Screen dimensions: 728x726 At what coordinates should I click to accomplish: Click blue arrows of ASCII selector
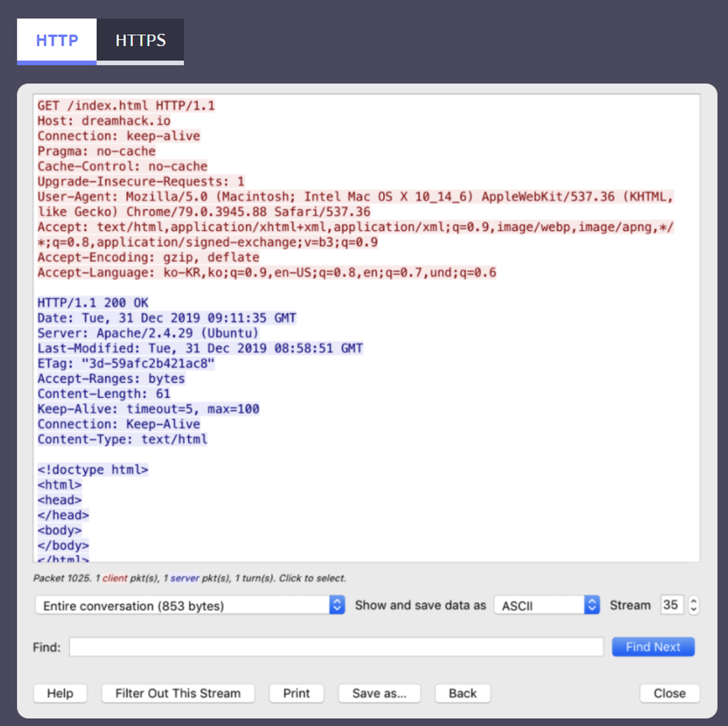point(591,605)
